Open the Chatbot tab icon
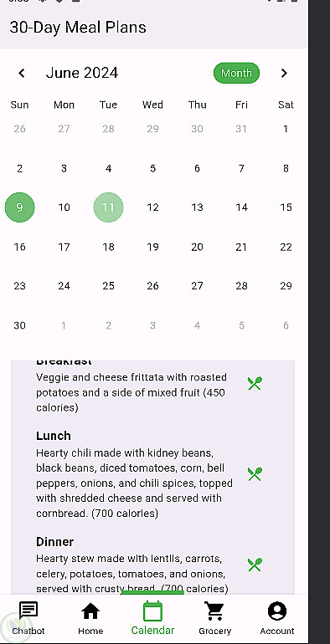 click(x=28, y=611)
